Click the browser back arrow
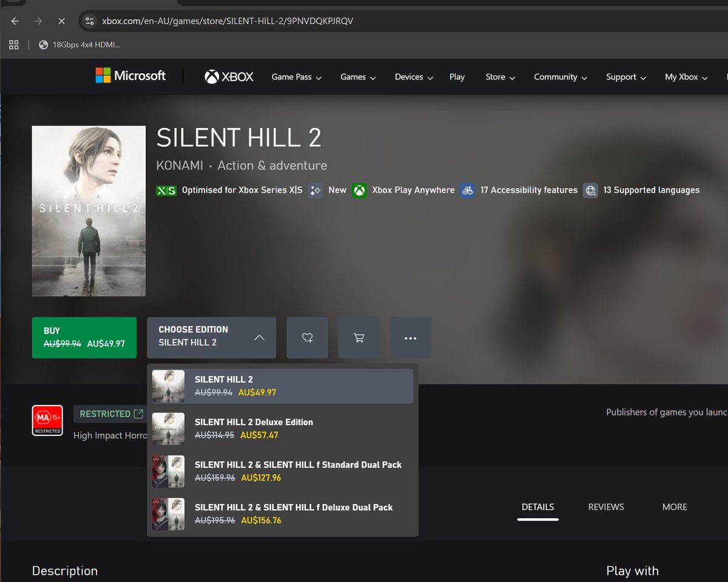This screenshot has height=582, width=728. 15,21
